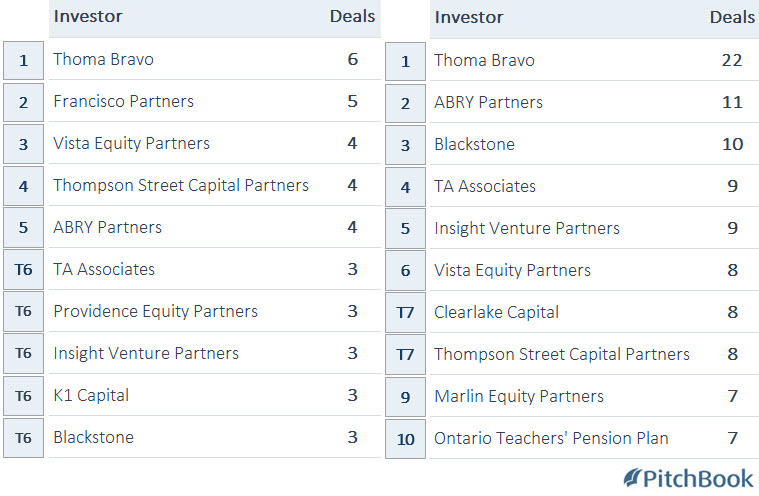Select rank 10 box in right table
The image size is (759, 496).
[x=405, y=439]
